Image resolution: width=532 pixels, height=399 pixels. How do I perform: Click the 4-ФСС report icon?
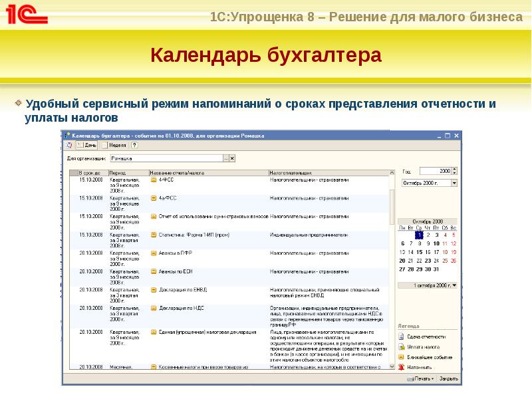154,180
